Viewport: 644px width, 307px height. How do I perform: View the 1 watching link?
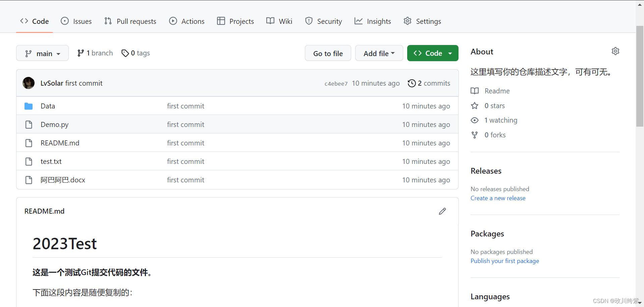pyautogui.click(x=501, y=120)
